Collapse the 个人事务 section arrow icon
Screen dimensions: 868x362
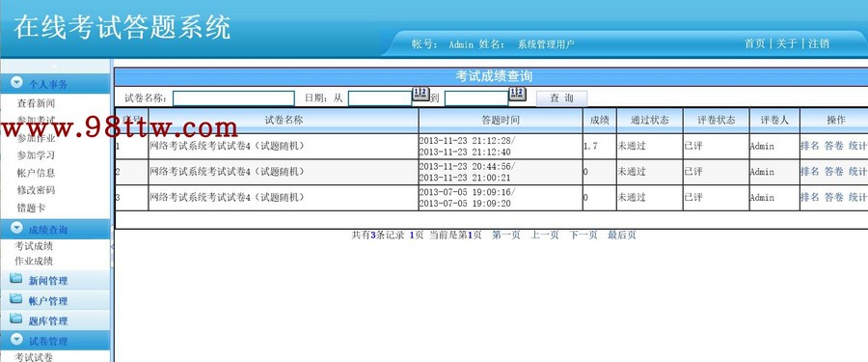pyautogui.click(x=17, y=83)
